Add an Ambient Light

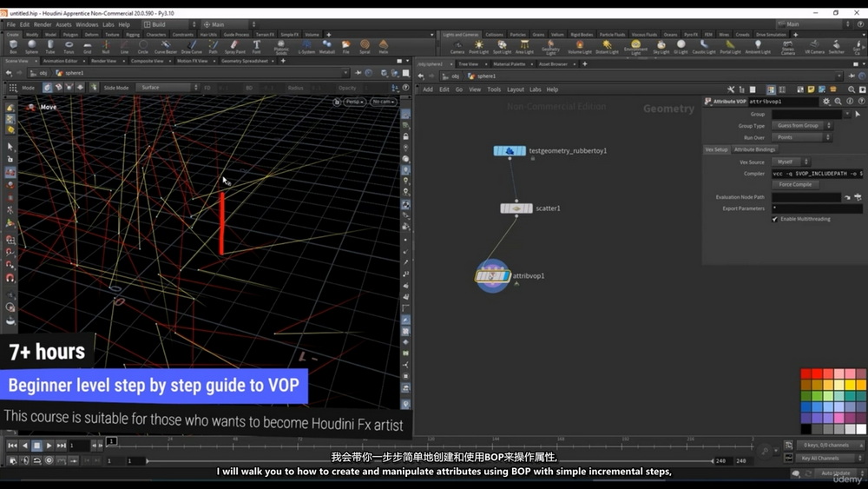coord(758,47)
